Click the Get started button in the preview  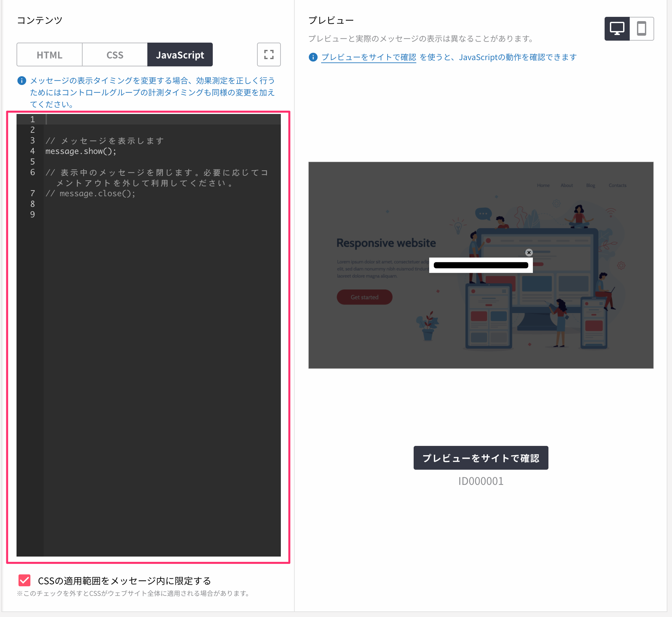pos(364,297)
